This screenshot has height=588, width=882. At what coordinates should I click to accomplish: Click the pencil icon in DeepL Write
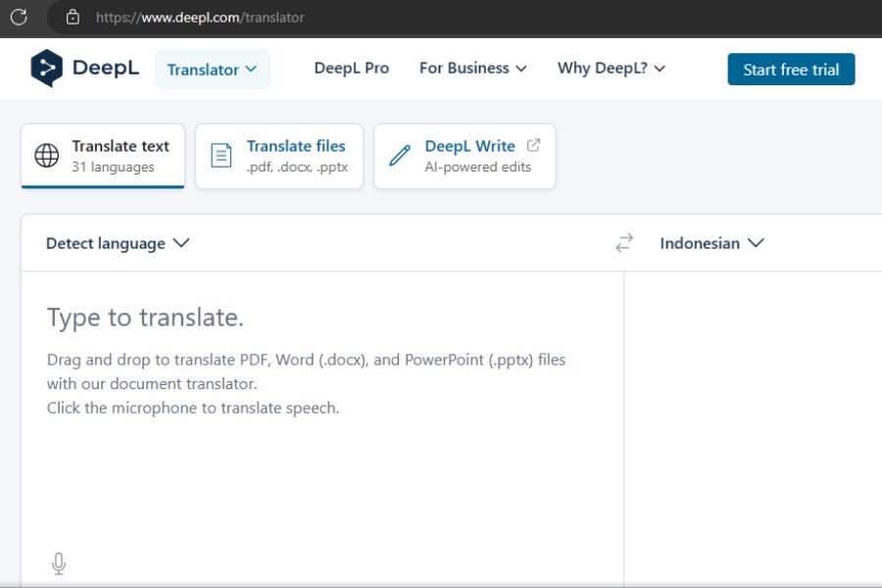pyautogui.click(x=400, y=156)
